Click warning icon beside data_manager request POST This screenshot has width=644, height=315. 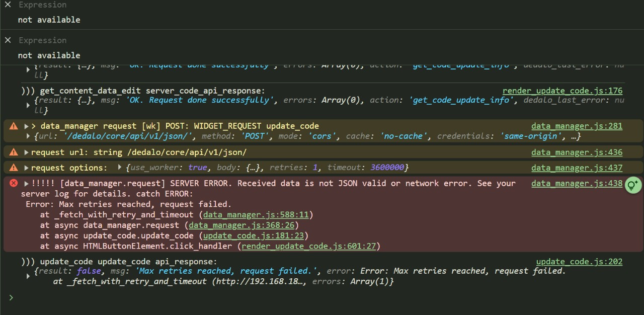click(14, 126)
